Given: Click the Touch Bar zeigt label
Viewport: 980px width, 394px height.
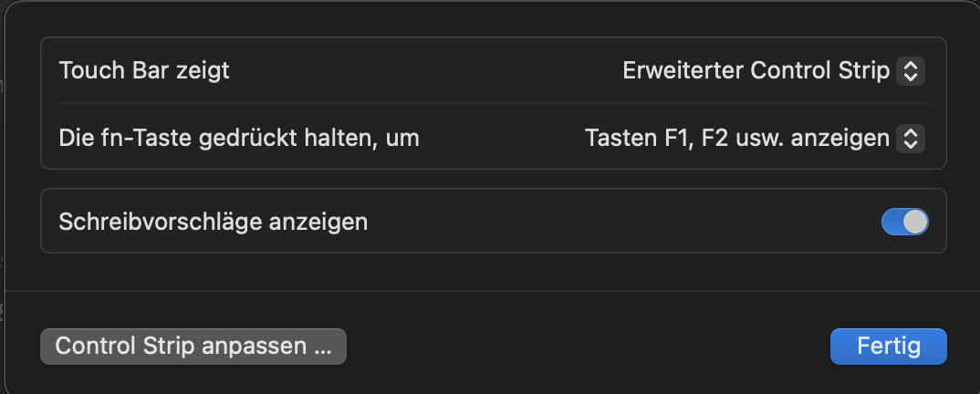Looking at the screenshot, I should [144, 70].
